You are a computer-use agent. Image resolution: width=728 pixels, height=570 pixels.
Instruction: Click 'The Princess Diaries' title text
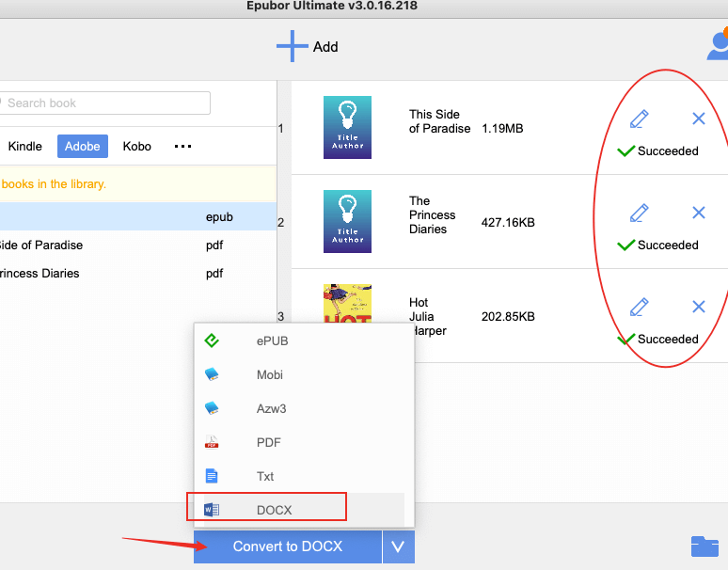tap(432, 214)
